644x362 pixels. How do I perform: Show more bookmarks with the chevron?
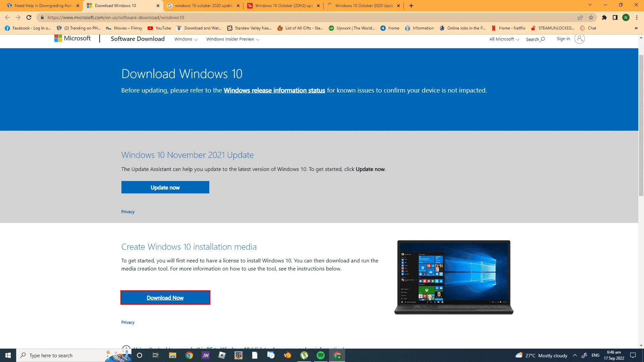636,28
